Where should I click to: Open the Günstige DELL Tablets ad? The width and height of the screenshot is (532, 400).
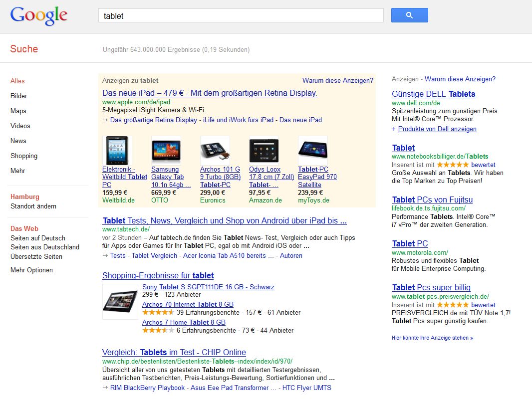point(434,94)
